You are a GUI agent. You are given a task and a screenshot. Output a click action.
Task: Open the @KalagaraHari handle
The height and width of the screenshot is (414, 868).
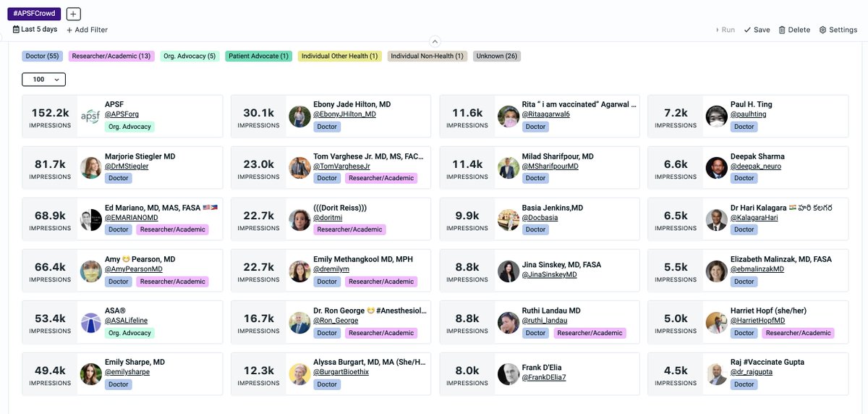756,218
